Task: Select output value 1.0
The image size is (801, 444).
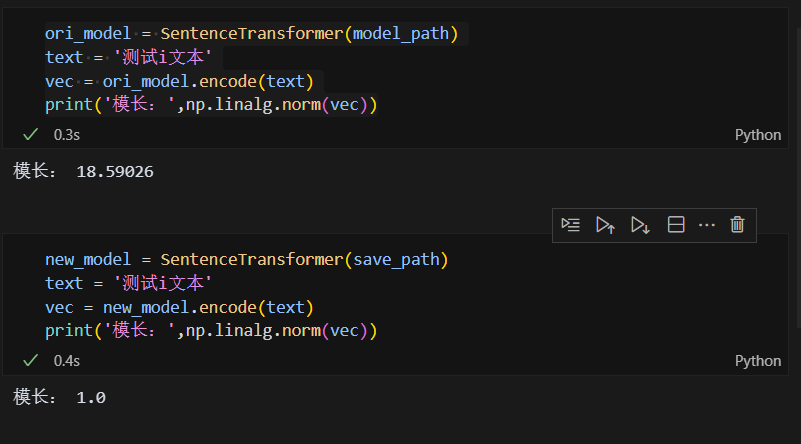Action: pyautogui.click(x=91, y=398)
